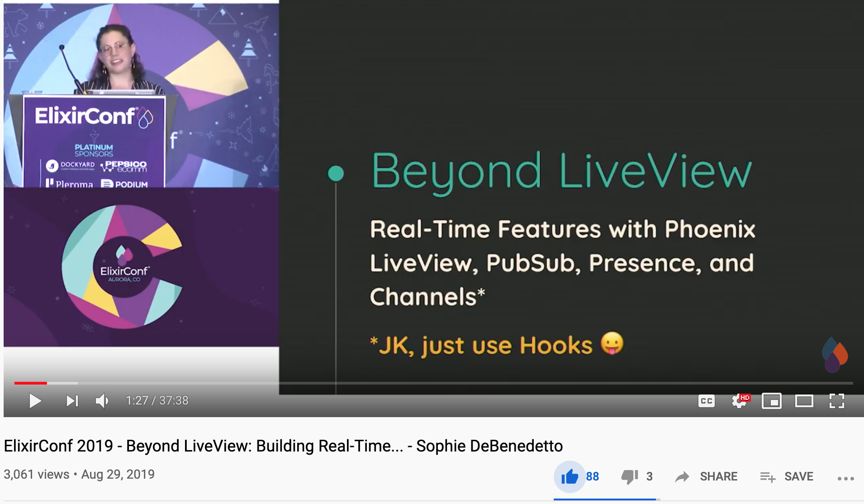864x504 pixels.
Task: Enable miniplayer mode
Action: tap(772, 401)
